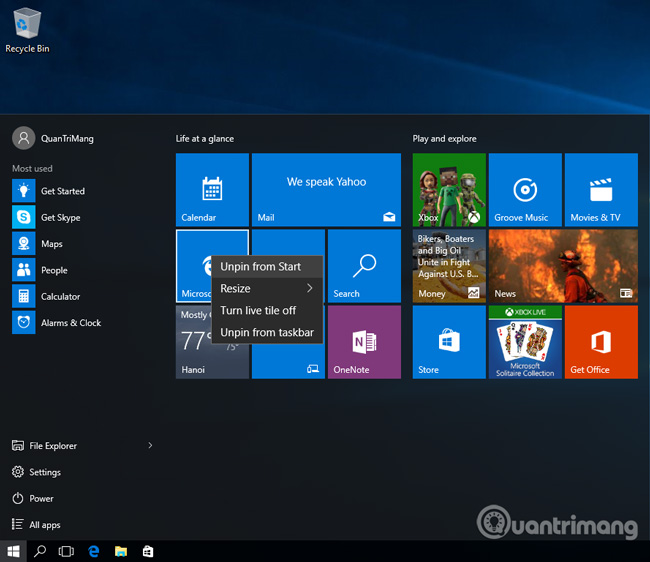
Task: Expand File Explorer jump list arrow
Action: [x=150, y=446]
